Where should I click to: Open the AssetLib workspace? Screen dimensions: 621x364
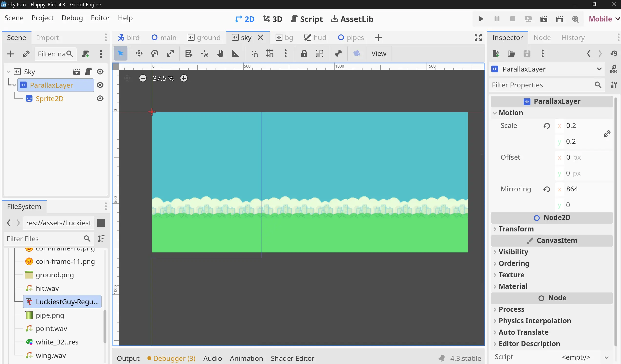[x=352, y=19]
